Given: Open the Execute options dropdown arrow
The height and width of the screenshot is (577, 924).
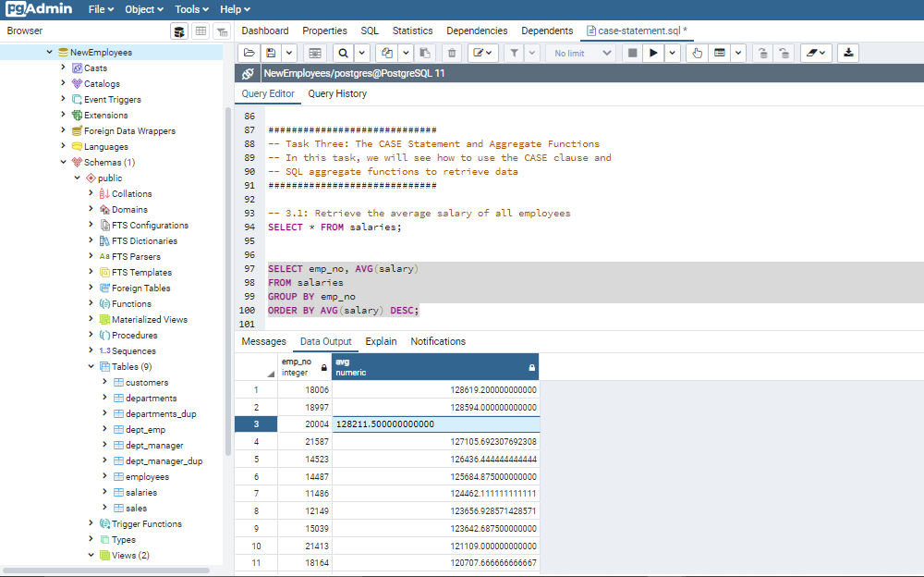Looking at the screenshot, I should click(673, 53).
